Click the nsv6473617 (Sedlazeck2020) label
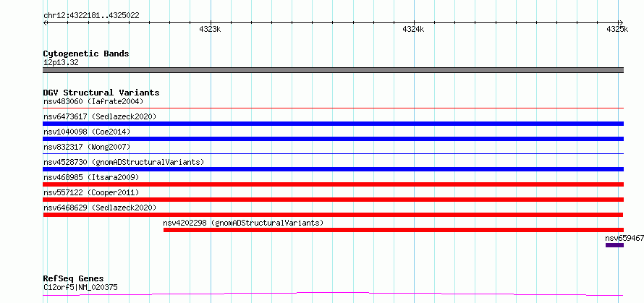The width and height of the screenshot is (644, 303). pyautogui.click(x=100, y=116)
